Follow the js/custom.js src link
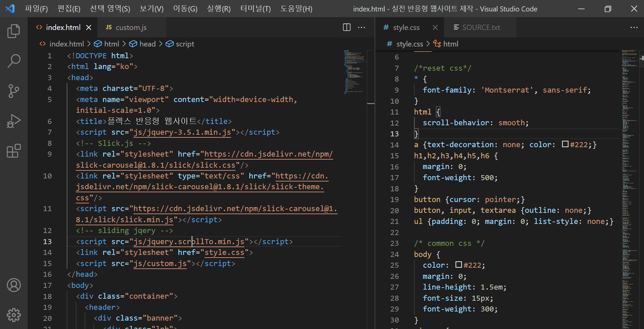The height and width of the screenshot is (329, 644). [x=160, y=264]
